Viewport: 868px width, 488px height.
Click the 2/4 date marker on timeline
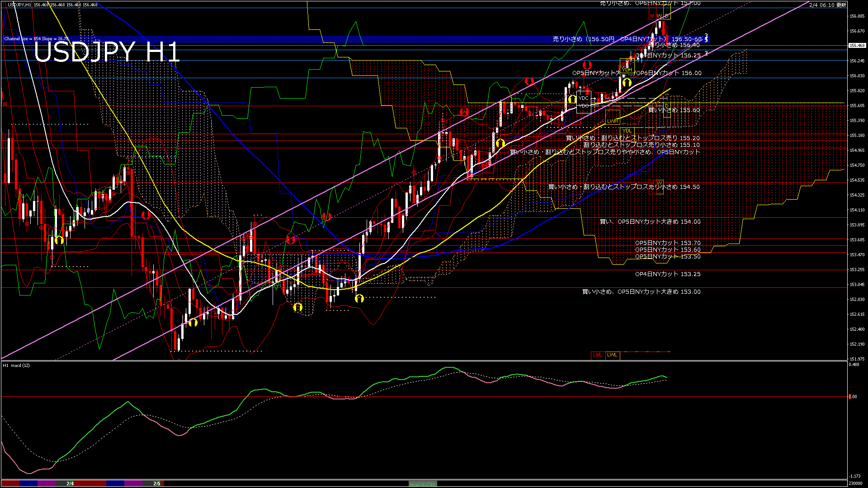point(70,483)
